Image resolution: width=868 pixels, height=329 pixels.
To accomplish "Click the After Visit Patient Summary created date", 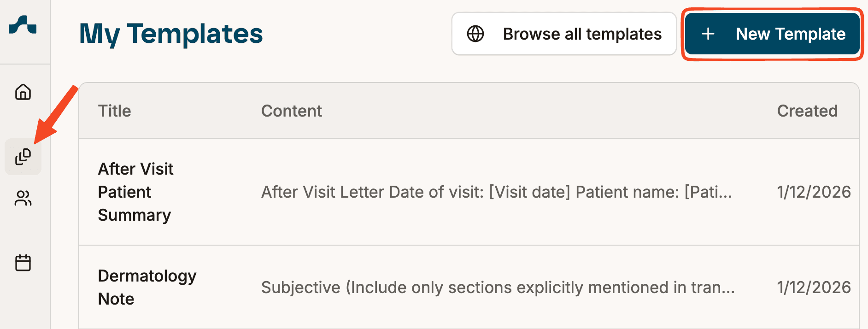I will [x=814, y=192].
